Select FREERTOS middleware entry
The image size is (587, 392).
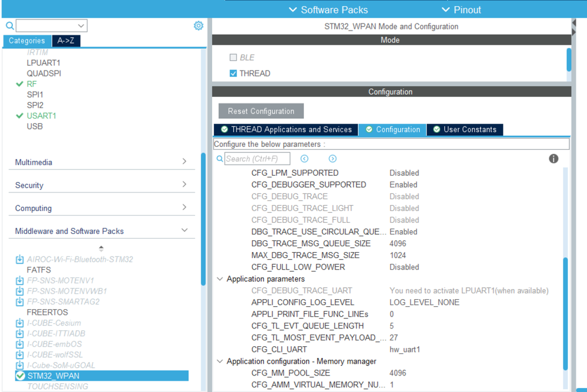[x=47, y=312]
